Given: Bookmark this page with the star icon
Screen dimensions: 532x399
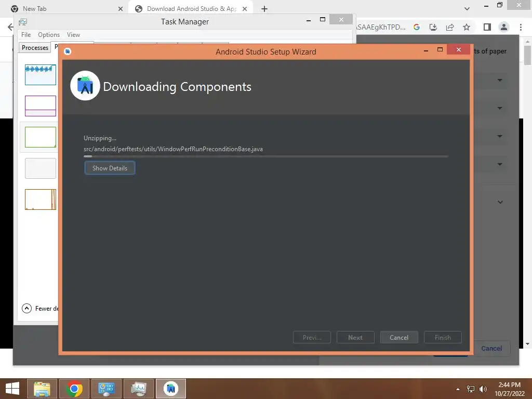Looking at the screenshot, I should pos(467,27).
